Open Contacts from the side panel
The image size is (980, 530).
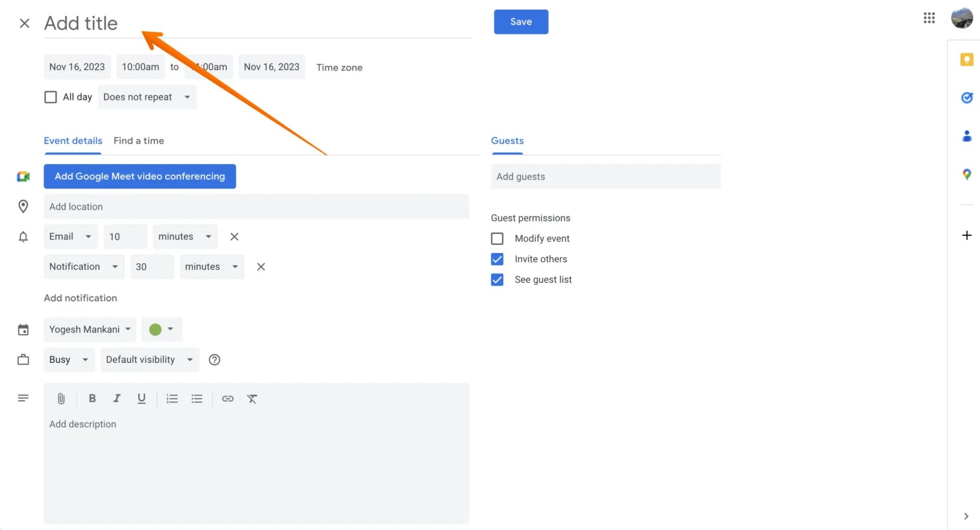point(966,136)
